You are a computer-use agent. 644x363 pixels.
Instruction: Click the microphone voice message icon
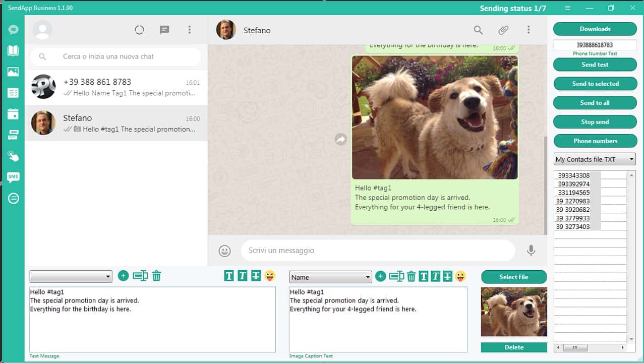(x=531, y=251)
